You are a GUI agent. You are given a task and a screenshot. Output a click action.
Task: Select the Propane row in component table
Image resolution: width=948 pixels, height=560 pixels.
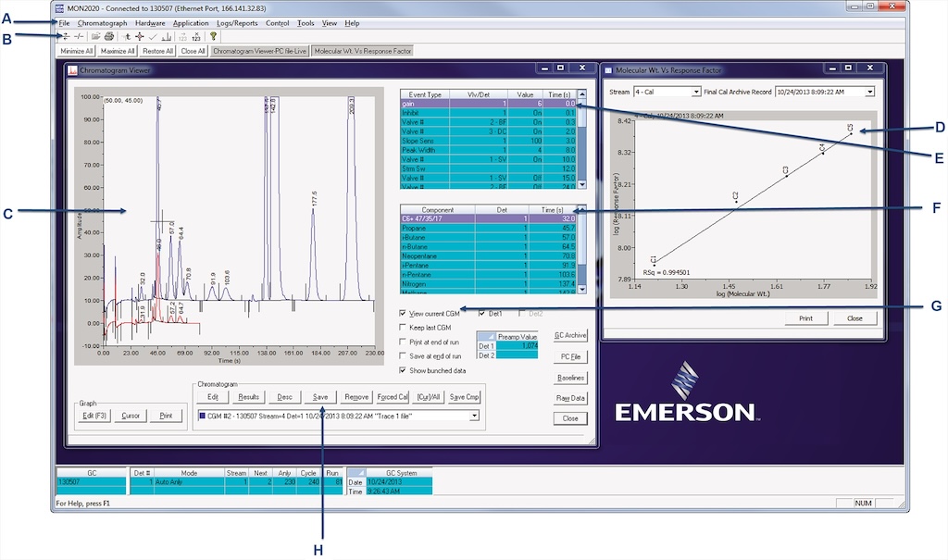click(x=489, y=228)
